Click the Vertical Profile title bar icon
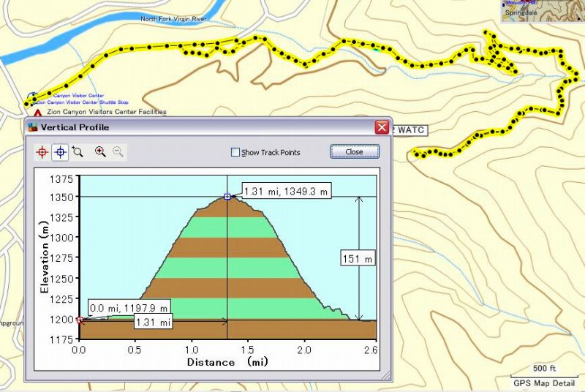Viewport: 585px width, 392px height. pos(32,127)
